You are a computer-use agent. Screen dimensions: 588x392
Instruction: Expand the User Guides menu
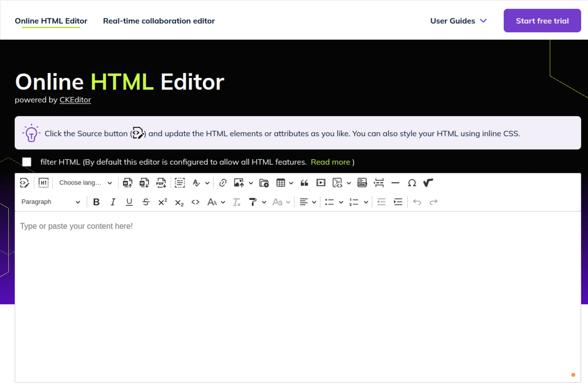coord(458,21)
